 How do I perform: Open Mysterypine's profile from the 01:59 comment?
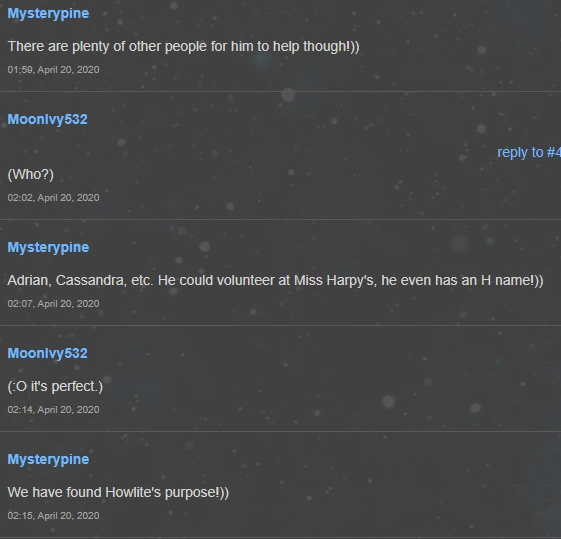(48, 14)
